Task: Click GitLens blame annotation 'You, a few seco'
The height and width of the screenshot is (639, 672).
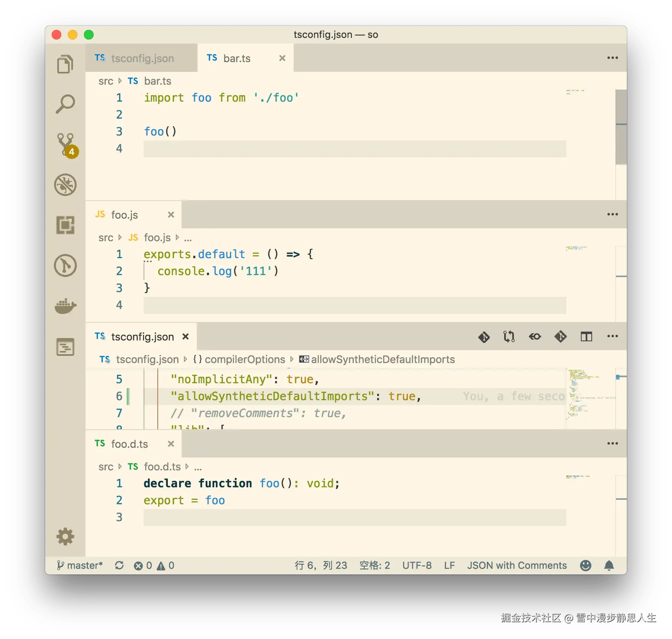Action: (514, 396)
